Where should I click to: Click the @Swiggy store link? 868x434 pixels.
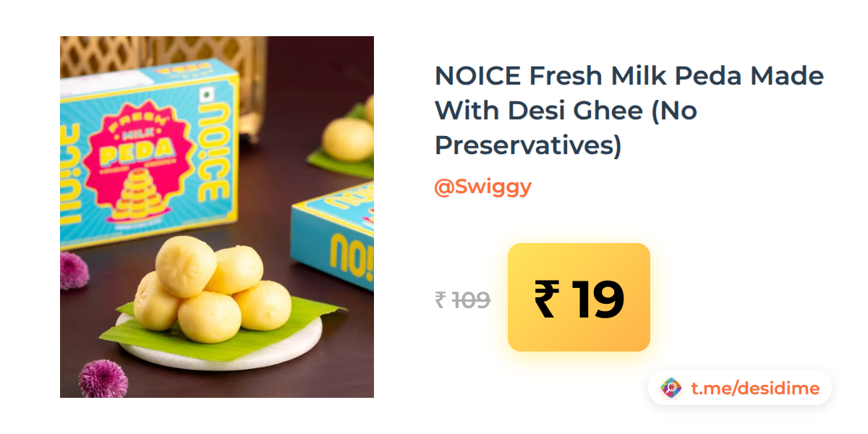482,187
